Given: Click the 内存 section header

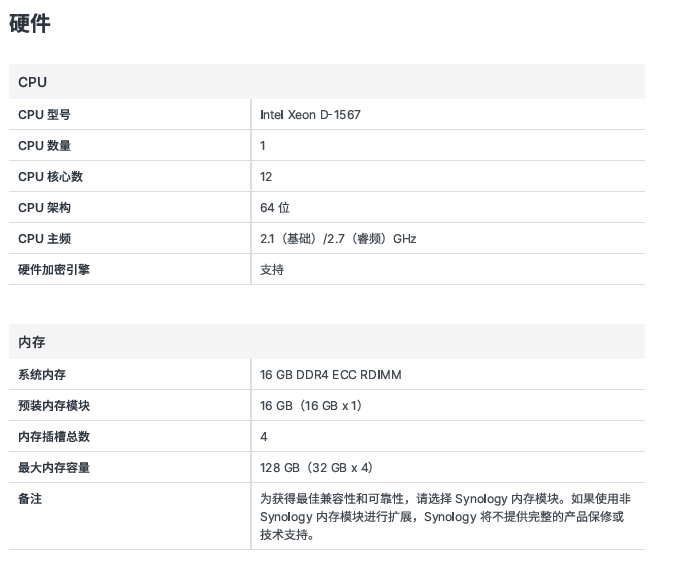Looking at the screenshot, I should point(32,342).
